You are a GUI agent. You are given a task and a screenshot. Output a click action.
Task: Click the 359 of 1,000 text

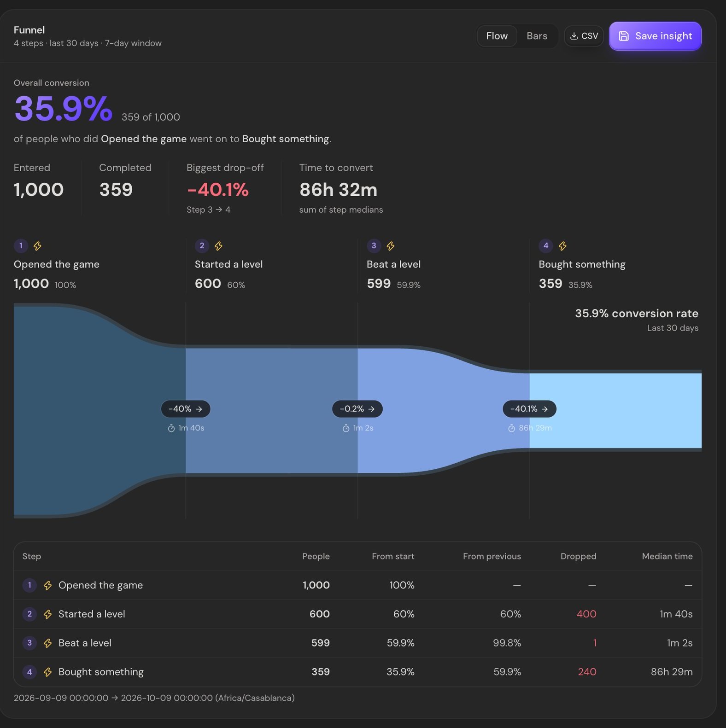(x=151, y=117)
